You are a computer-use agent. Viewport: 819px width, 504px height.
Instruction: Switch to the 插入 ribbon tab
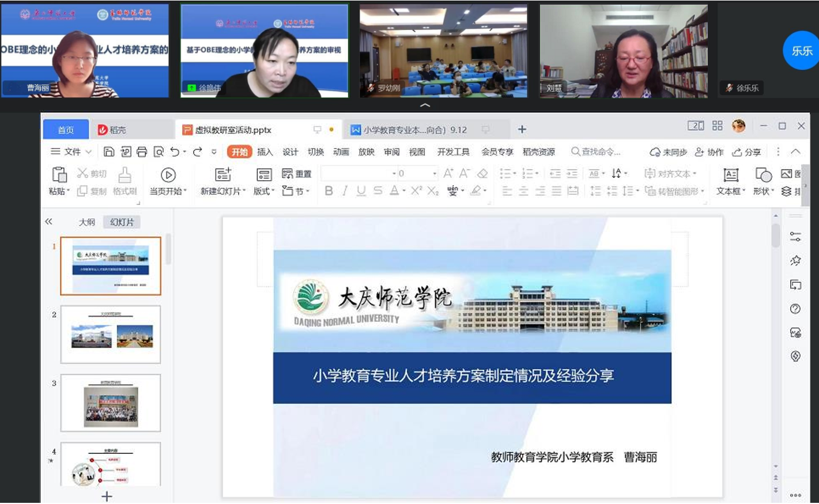click(x=265, y=152)
